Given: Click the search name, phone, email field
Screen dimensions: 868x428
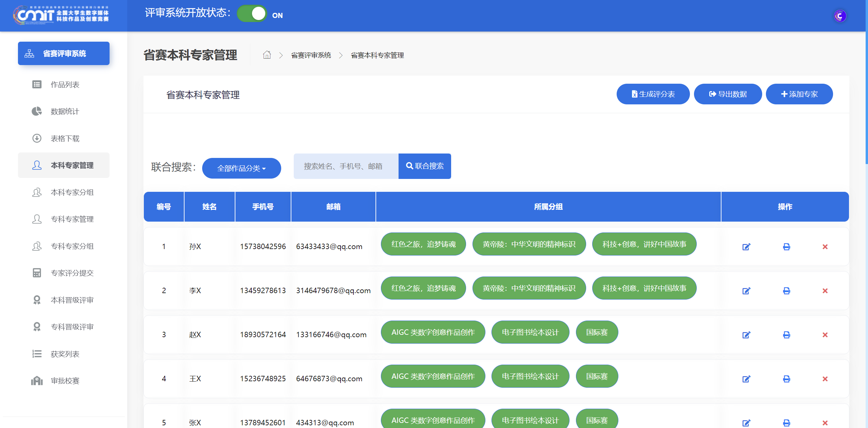Looking at the screenshot, I should 346,166.
